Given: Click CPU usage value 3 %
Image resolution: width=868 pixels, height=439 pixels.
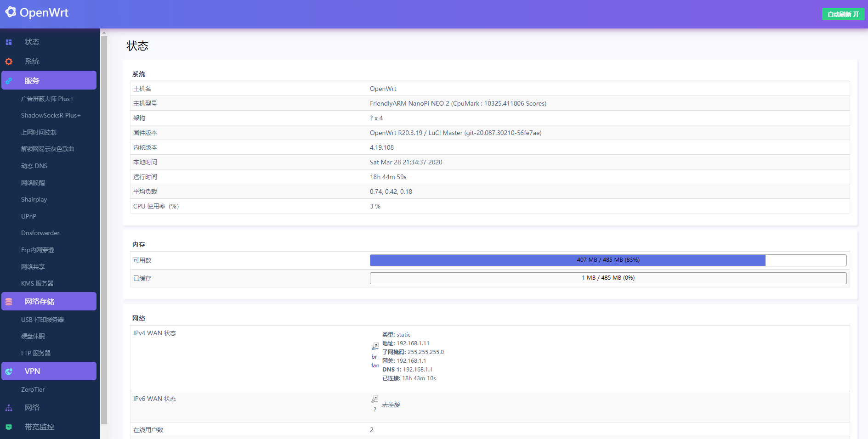Looking at the screenshot, I should (375, 206).
